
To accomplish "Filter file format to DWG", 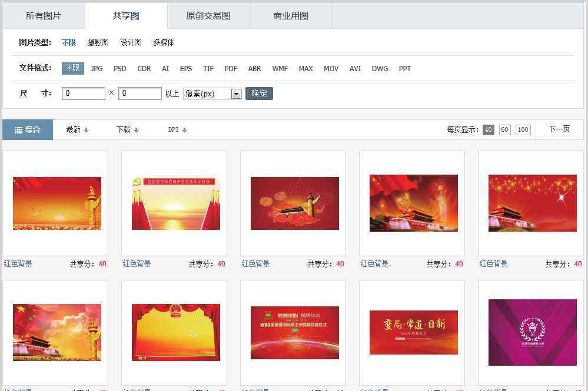I will point(380,69).
